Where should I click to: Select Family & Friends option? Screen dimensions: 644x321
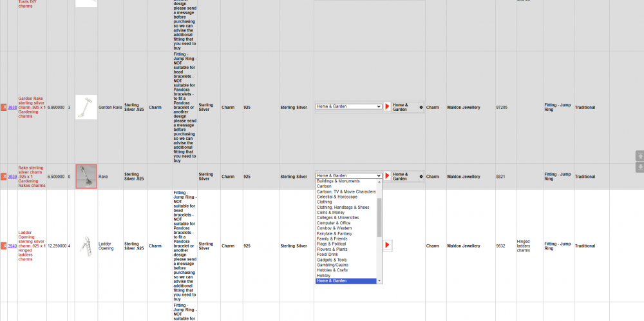click(346, 238)
